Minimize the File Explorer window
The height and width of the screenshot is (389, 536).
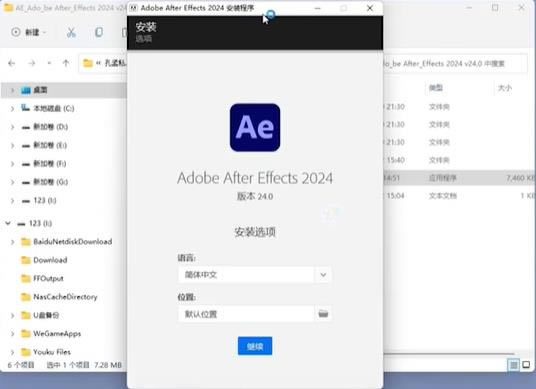469,8
